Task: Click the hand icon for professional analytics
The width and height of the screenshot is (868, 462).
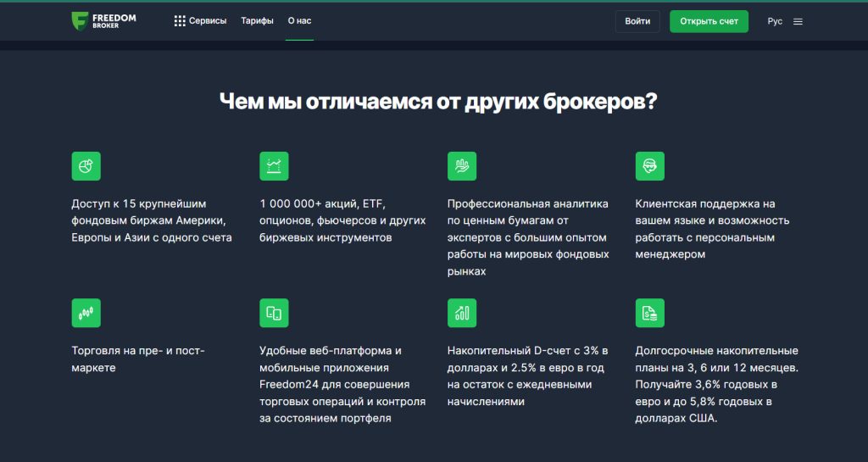Action: 462,166
